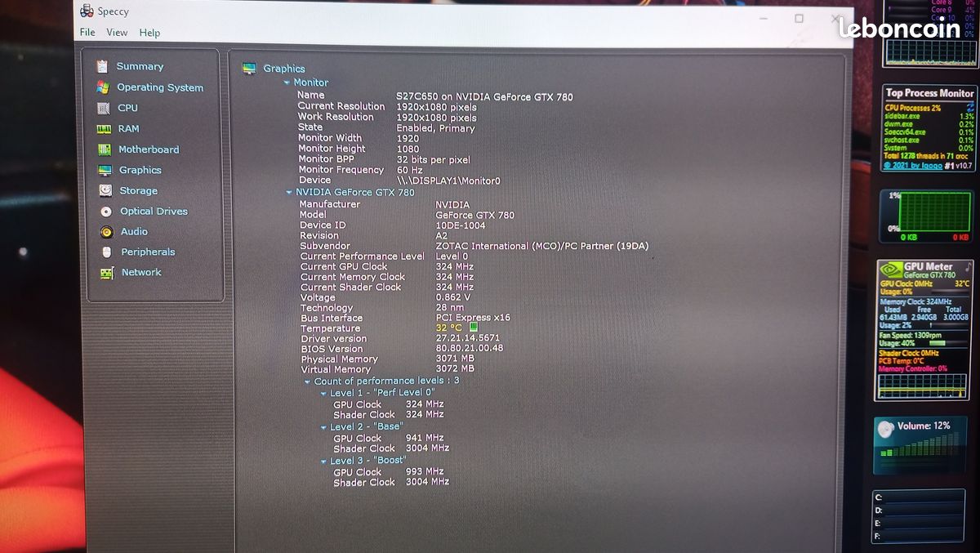
Task: Select the BIOS Version 80.80.21.00.48
Action: click(x=469, y=349)
